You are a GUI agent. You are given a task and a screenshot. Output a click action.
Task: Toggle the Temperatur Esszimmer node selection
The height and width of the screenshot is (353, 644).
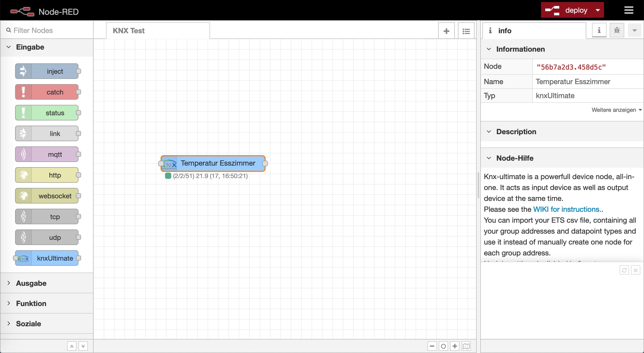click(213, 163)
